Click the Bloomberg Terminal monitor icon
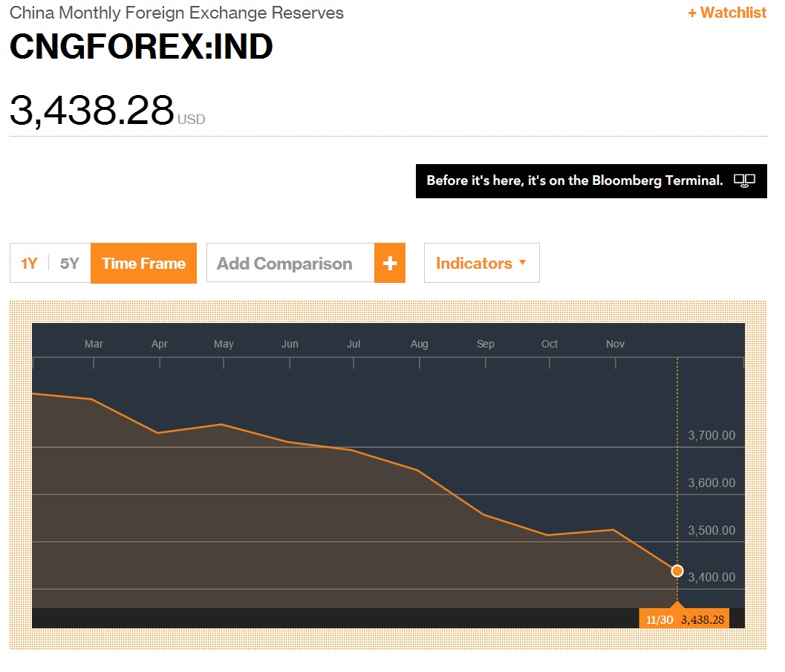785x672 pixels. [x=744, y=180]
